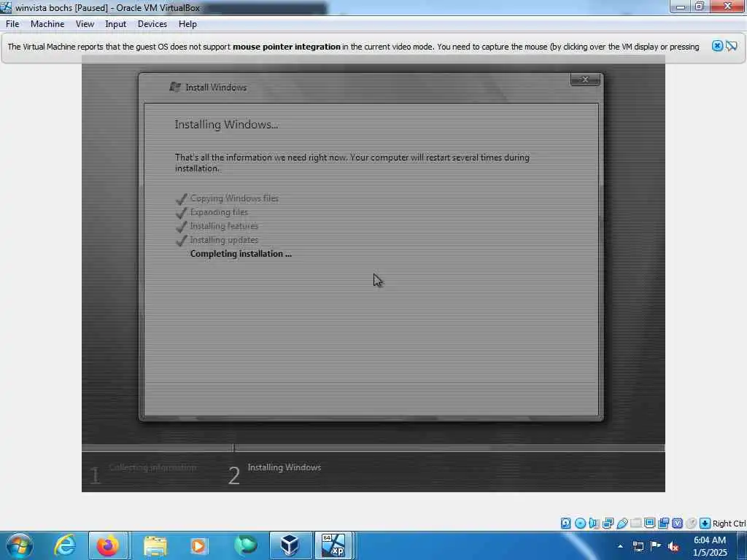Open the recording status indicator icon

click(663, 524)
